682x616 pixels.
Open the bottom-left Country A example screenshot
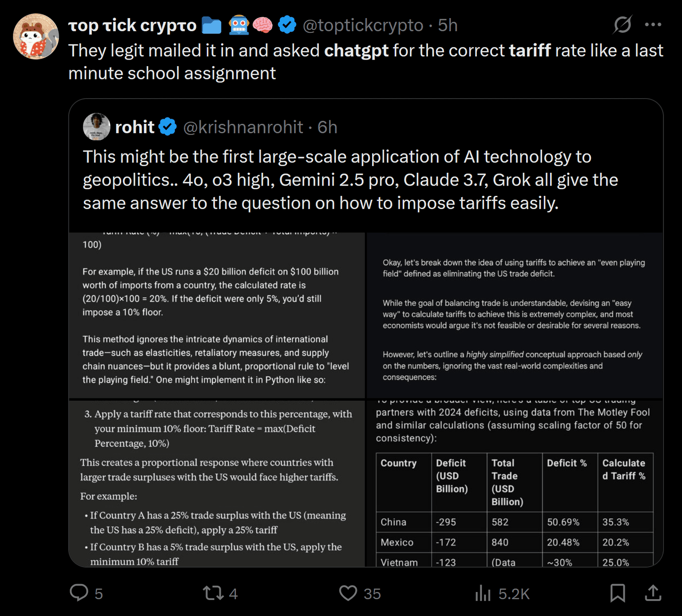(217, 483)
